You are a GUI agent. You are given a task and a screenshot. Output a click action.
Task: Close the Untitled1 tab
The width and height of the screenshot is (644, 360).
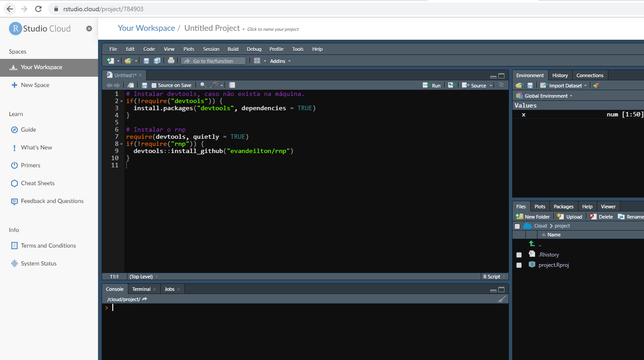pyautogui.click(x=140, y=75)
